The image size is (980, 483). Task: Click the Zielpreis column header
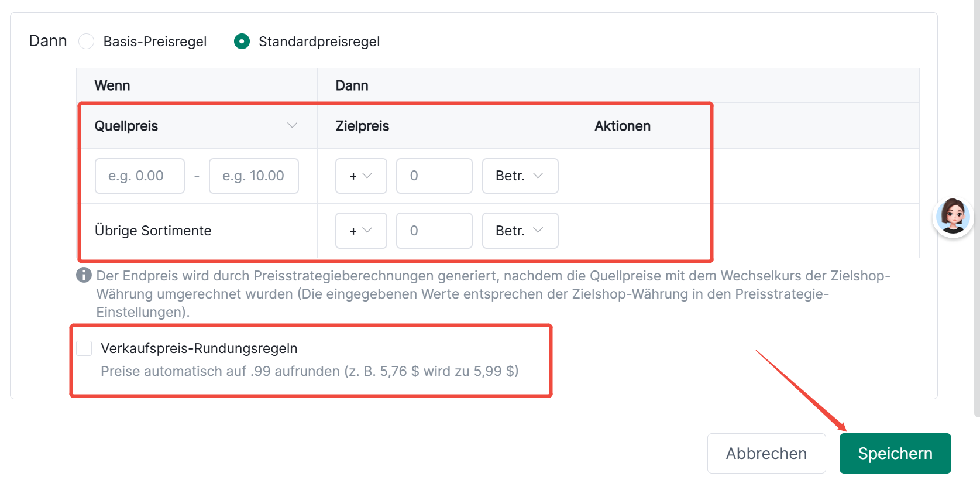(362, 126)
